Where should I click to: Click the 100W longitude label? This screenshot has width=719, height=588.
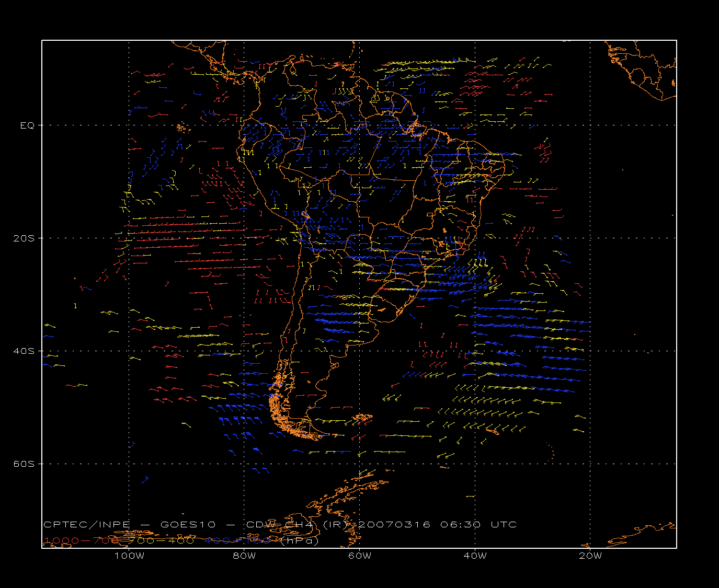(x=129, y=556)
